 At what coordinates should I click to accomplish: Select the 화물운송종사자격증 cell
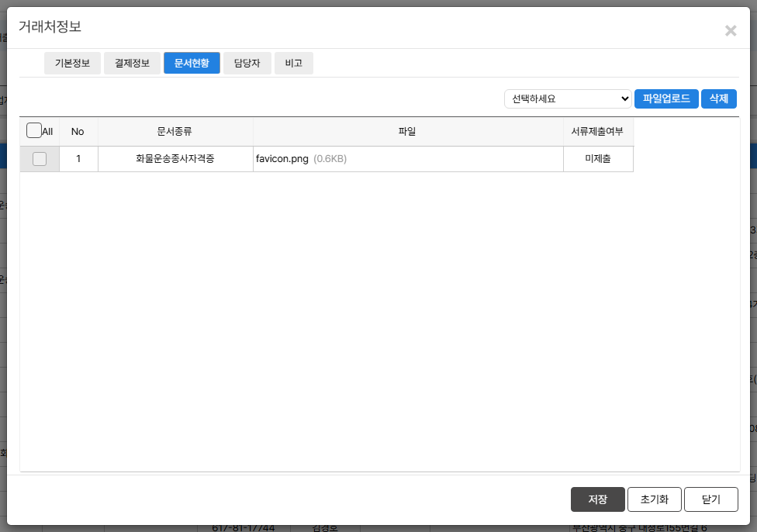(175, 159)
